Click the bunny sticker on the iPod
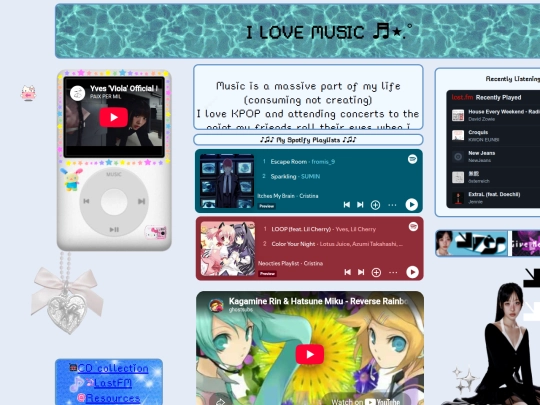 (x=71, y=179)
